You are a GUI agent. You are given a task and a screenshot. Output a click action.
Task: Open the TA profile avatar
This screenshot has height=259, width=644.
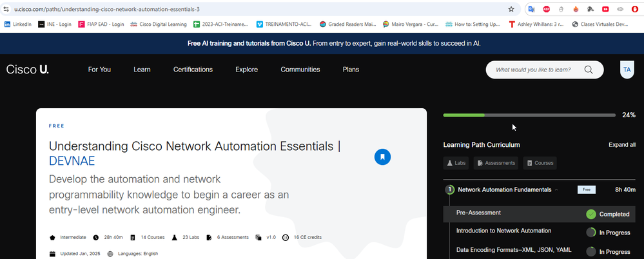627,70
